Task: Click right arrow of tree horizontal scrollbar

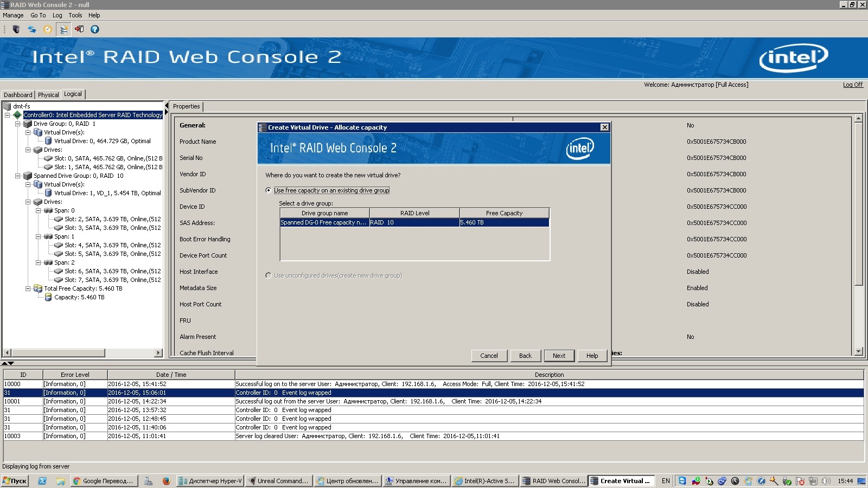Action: pos(158,353)
